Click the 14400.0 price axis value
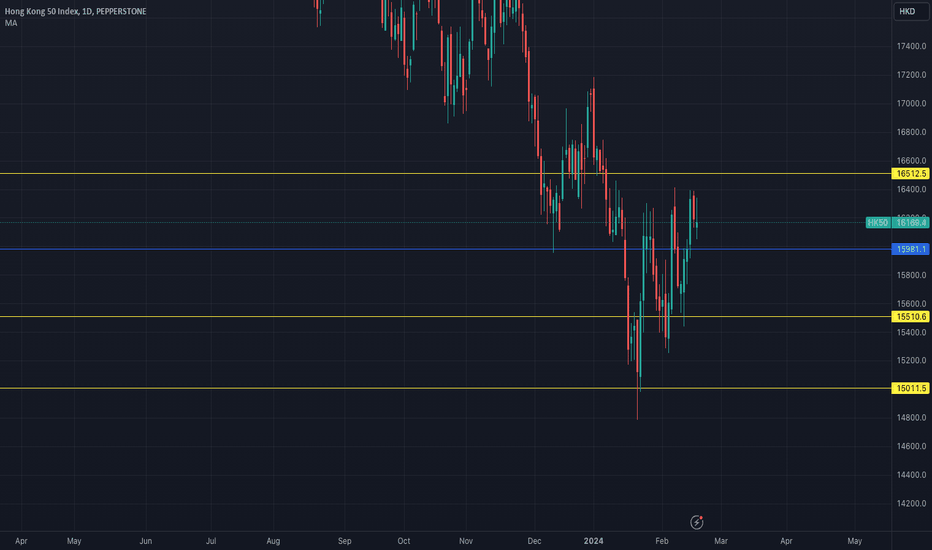 (911, 474)
